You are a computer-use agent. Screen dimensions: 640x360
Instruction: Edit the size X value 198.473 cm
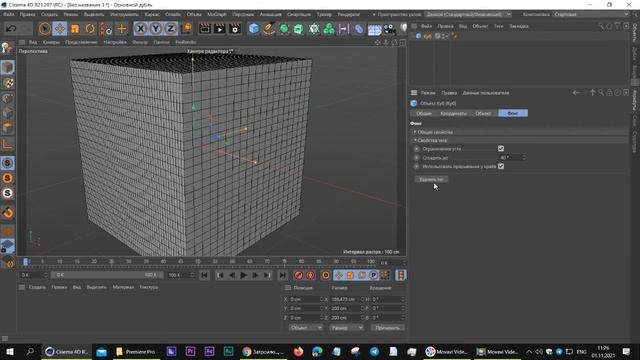point(345,299)
